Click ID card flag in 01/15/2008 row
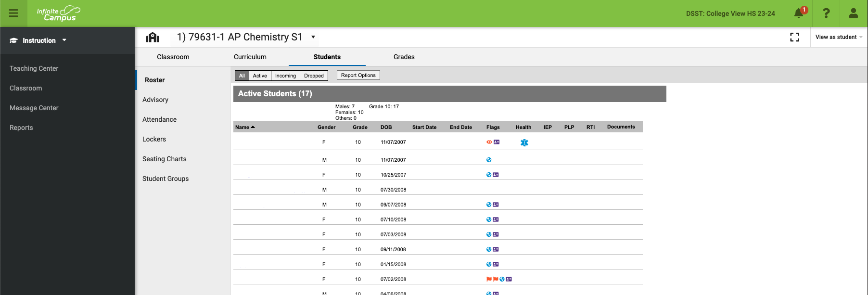 click(x=496, y=264)
